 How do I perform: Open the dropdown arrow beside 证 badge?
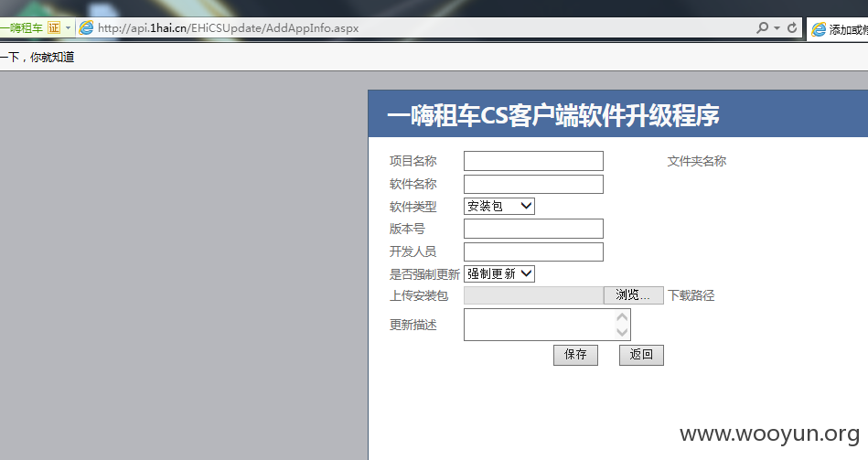click(68, 27)
